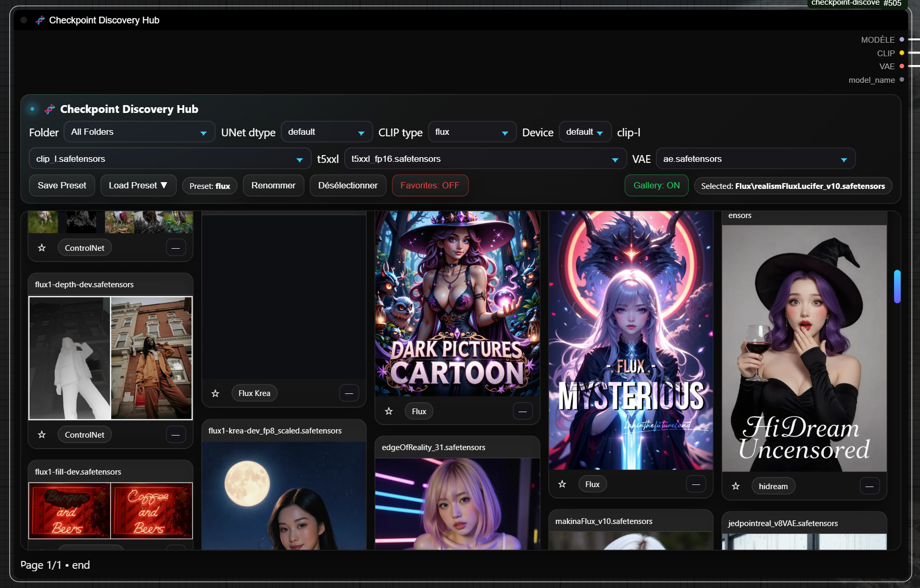
Task: Click the Renommer button
Action: [x=273, y=185]
